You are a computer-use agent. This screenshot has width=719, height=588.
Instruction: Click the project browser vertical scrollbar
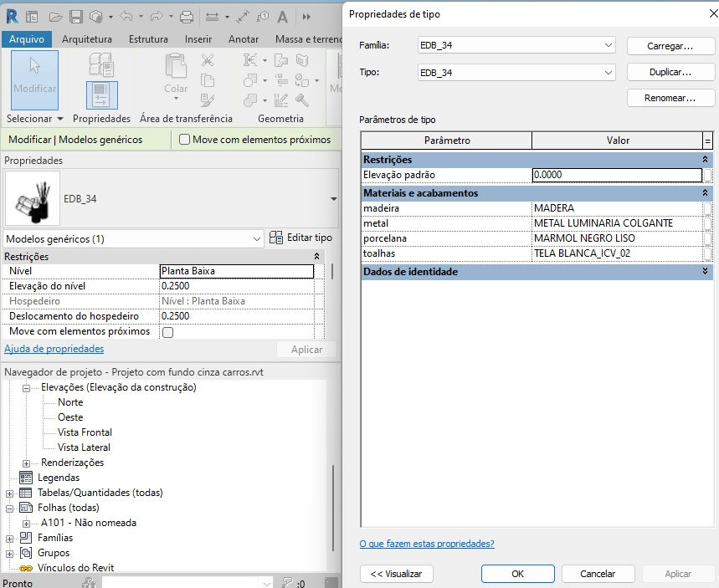(333, 508)
